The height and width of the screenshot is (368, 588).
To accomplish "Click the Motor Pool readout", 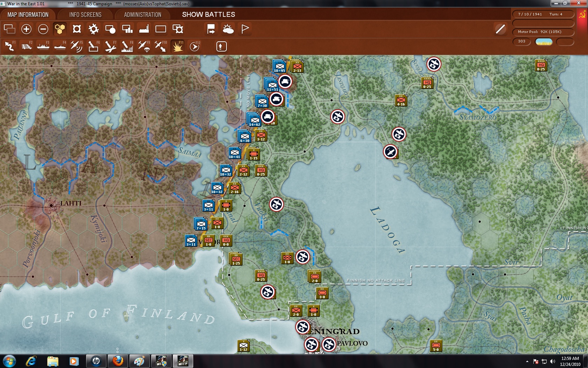I will tap(543, 32).
